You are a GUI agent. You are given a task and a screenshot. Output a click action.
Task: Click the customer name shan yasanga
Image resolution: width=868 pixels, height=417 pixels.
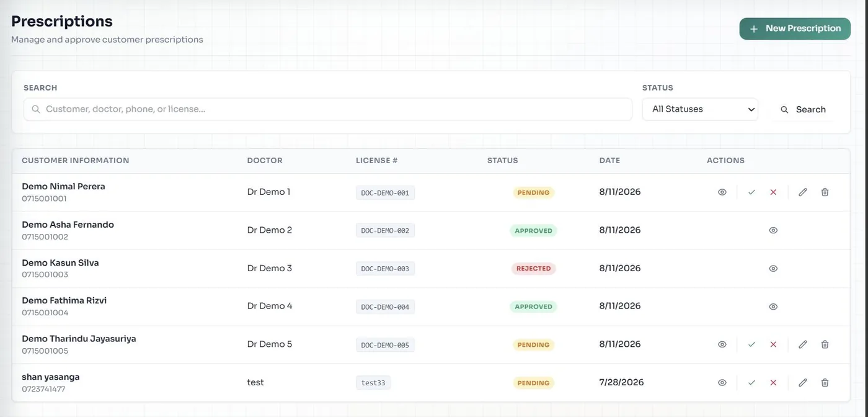[51, 377]
